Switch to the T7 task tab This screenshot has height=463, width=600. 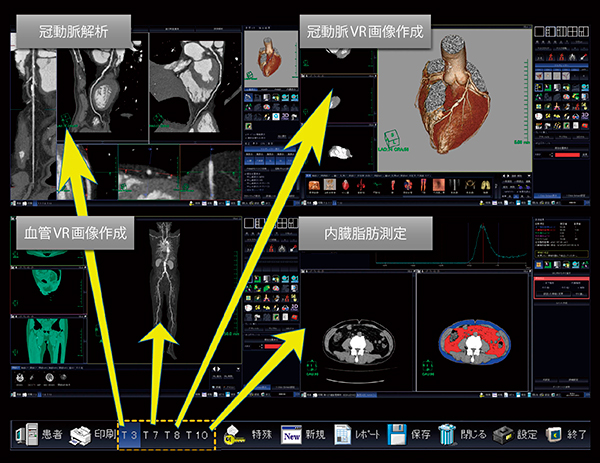[150, 436]
